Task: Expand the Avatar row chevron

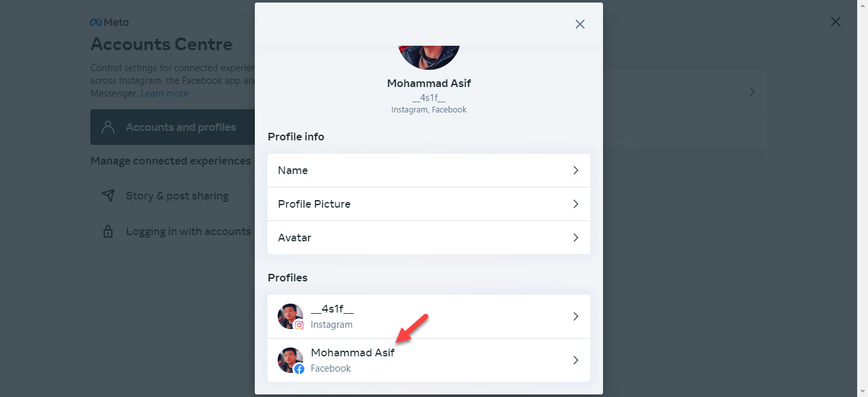Action: (x=575, y=238)
